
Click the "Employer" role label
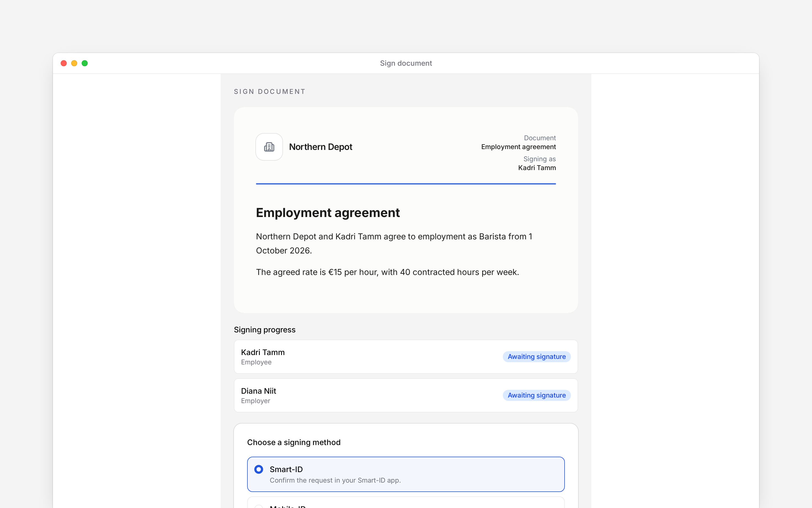click(x=255, y=401)
